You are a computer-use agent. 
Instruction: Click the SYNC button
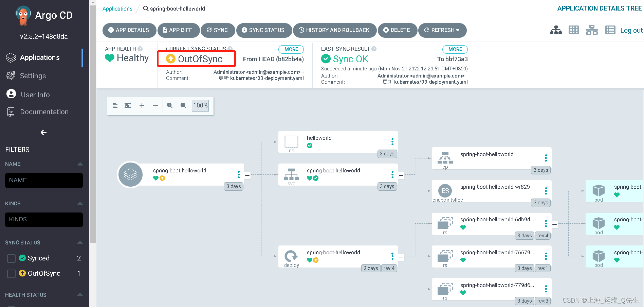click(218, 30)
